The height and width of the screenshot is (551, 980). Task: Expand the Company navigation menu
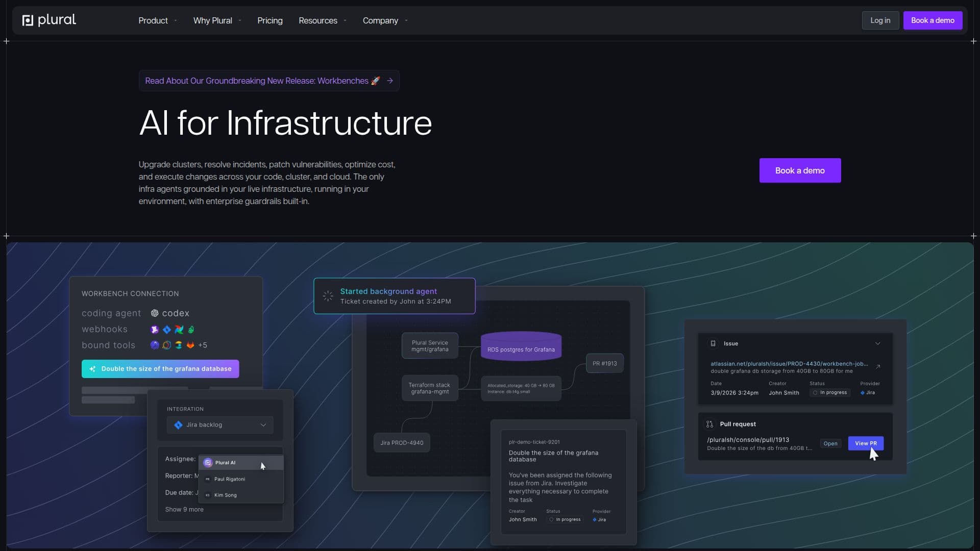(385, 20)
